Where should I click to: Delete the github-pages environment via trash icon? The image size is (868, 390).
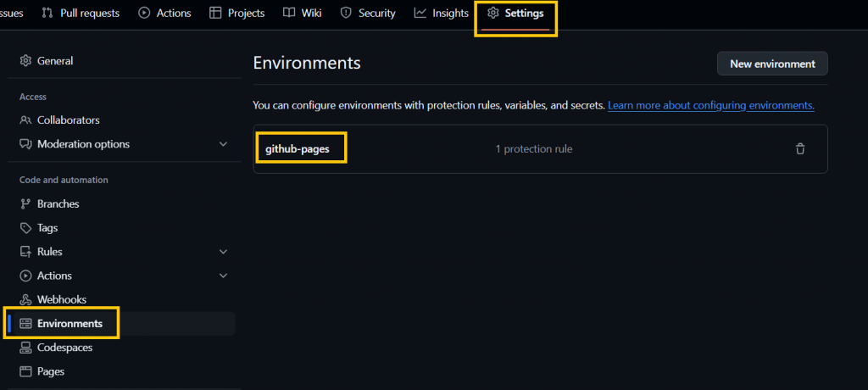click(800, 149)
